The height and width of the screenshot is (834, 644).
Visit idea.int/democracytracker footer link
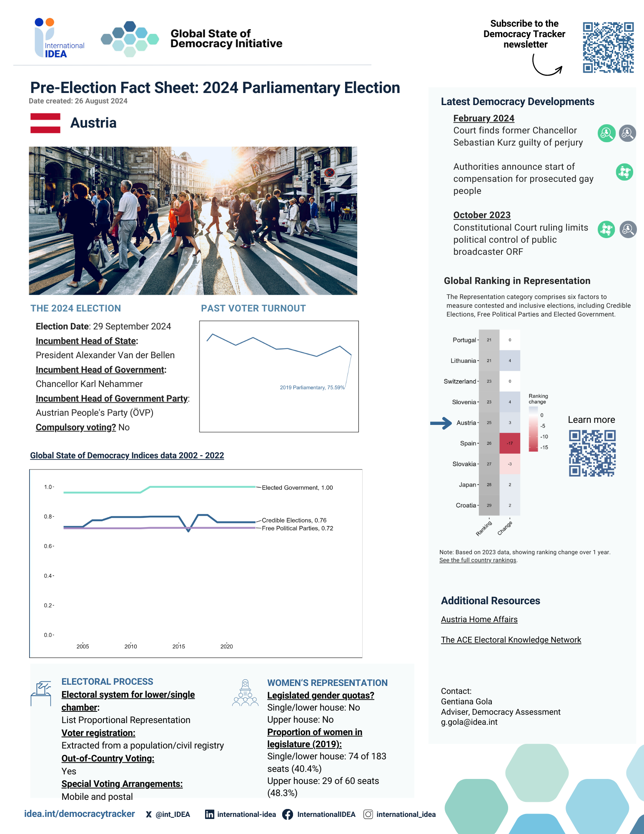pyautogui.click(x=80, y=814)
